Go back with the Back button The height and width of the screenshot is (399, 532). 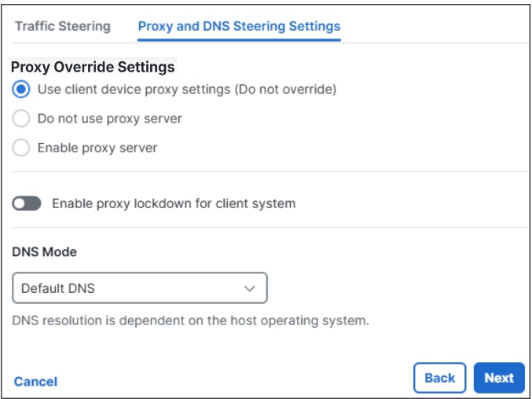pos(440,378)
